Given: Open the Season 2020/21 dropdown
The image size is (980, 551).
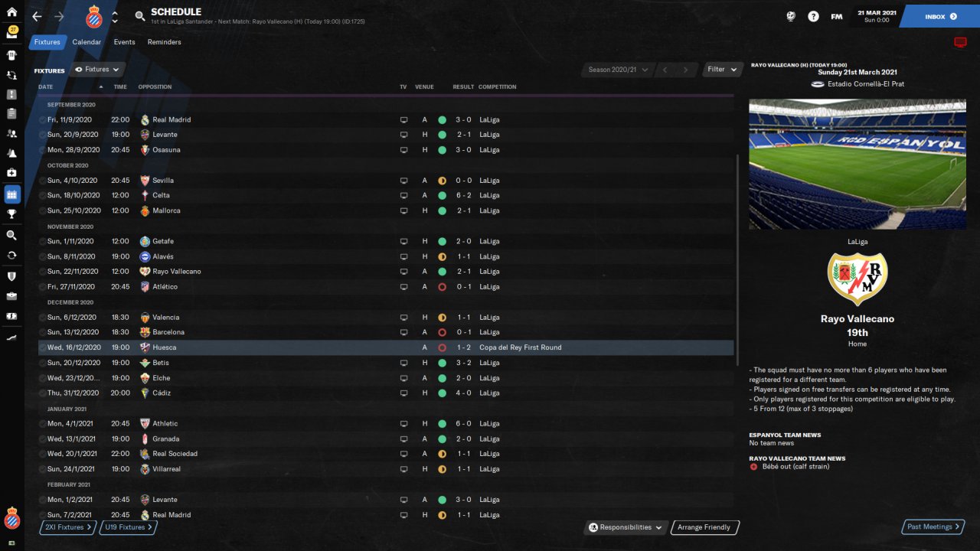Looking at the screenshot, I should (618, 70).
